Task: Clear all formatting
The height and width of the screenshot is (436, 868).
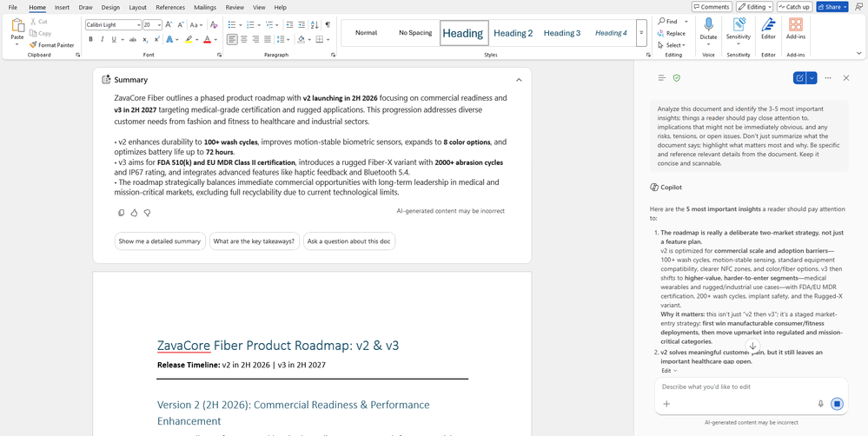Action: 214,25
